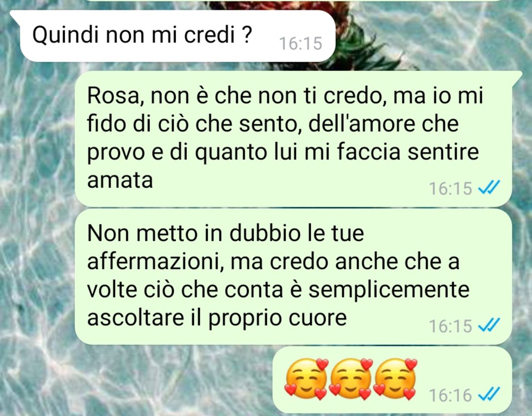This screenshot has height=416, width=532.
Task: Tap the blue read checkmarks on emoji message
Action: [x=489, y=395]
